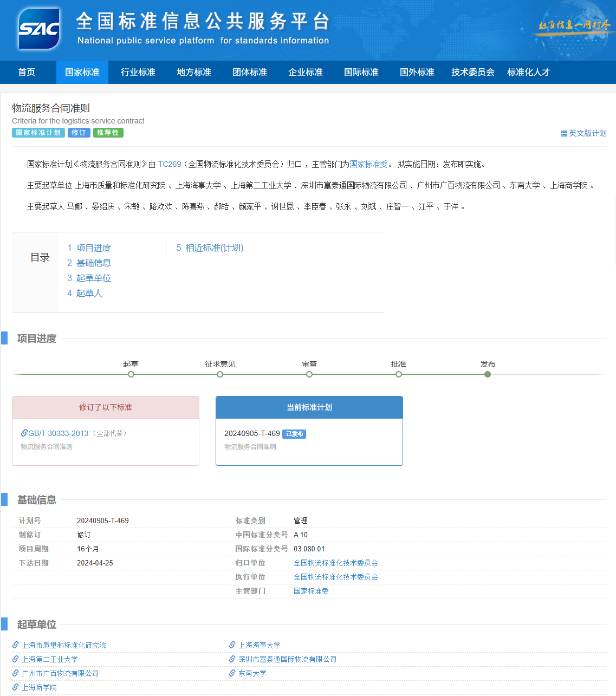Select the 起草 stage marker on progress line
This screenshot has height=696, width=616.
click(x=131, y=374)
